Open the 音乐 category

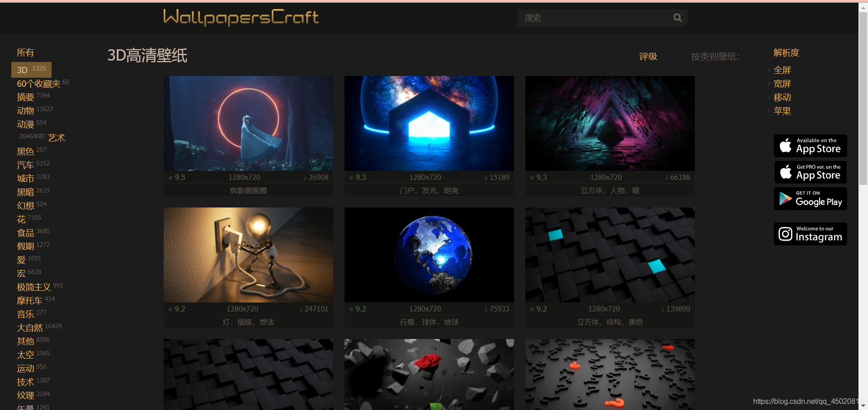25,314
